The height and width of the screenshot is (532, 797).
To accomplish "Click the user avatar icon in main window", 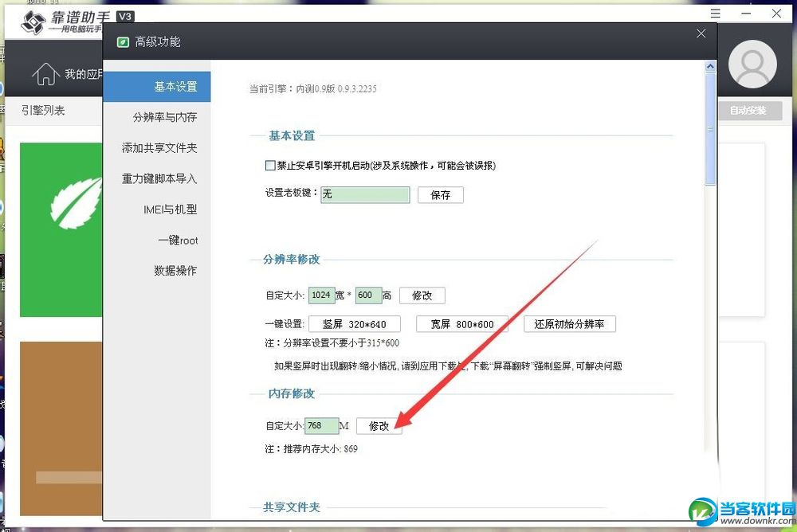I will pyautogui.click(x=752, y=65).
